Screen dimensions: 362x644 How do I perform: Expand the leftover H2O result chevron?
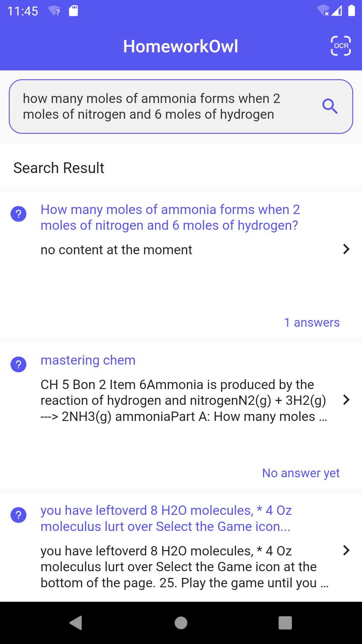(x=346, y=550)
